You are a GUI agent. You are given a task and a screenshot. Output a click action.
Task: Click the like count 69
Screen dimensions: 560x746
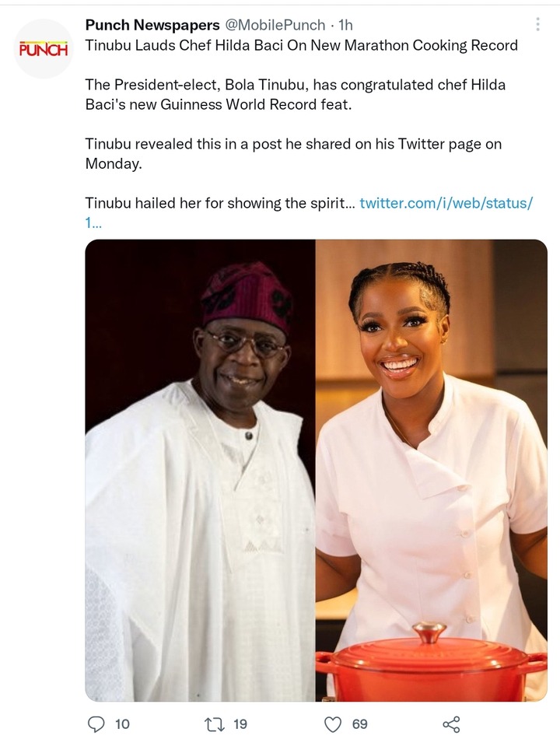(x=359, y=724)
